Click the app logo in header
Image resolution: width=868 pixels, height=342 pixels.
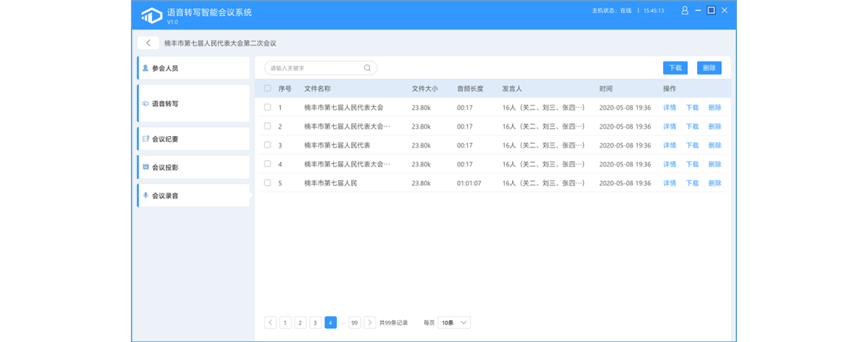tap(152, 15)
